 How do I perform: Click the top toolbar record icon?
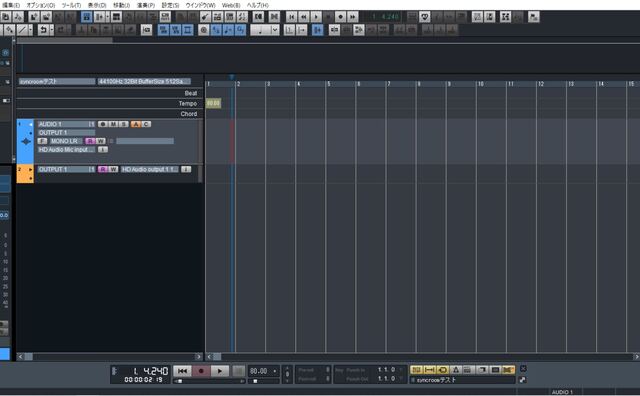click(x=340, y=17)
